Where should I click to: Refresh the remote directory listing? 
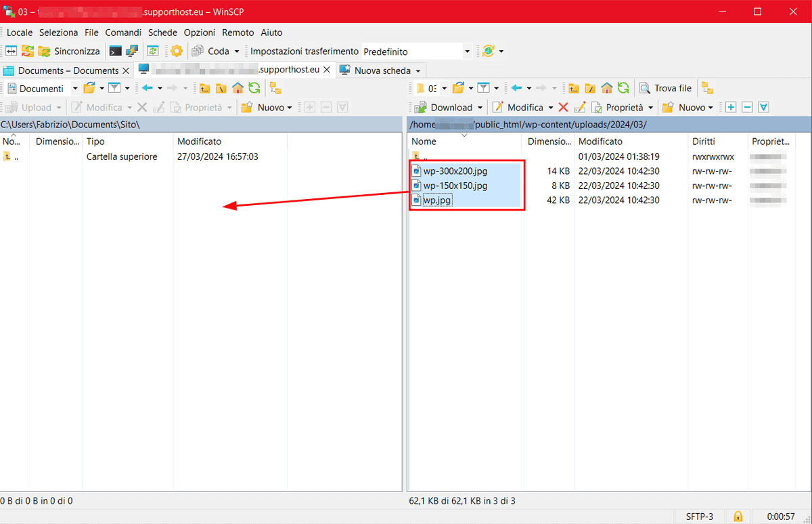[623, 88]
